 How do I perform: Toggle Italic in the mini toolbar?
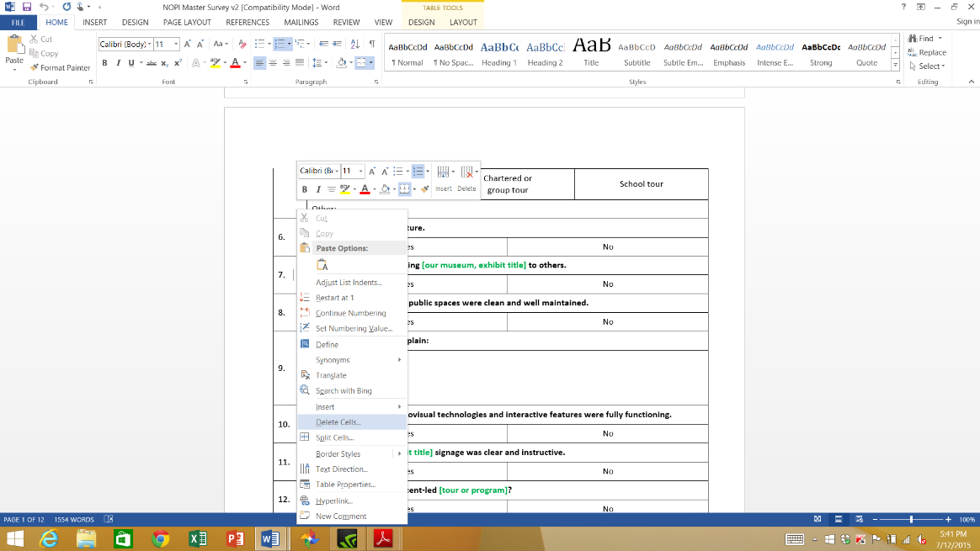coord(317,189)
